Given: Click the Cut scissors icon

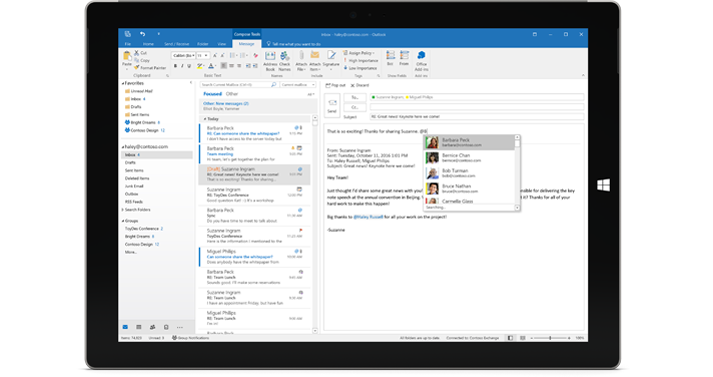Looking at the screenshot, I should 136,53.
